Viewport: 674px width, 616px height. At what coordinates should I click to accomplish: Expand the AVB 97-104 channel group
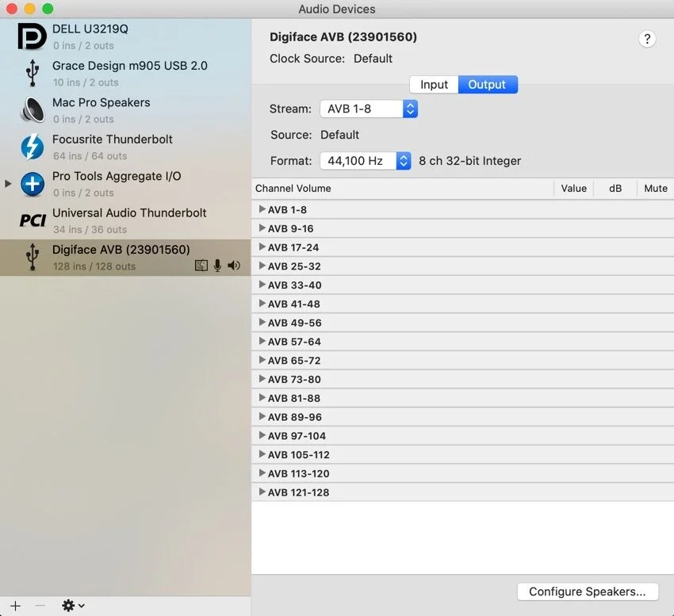tap(262, 435)
